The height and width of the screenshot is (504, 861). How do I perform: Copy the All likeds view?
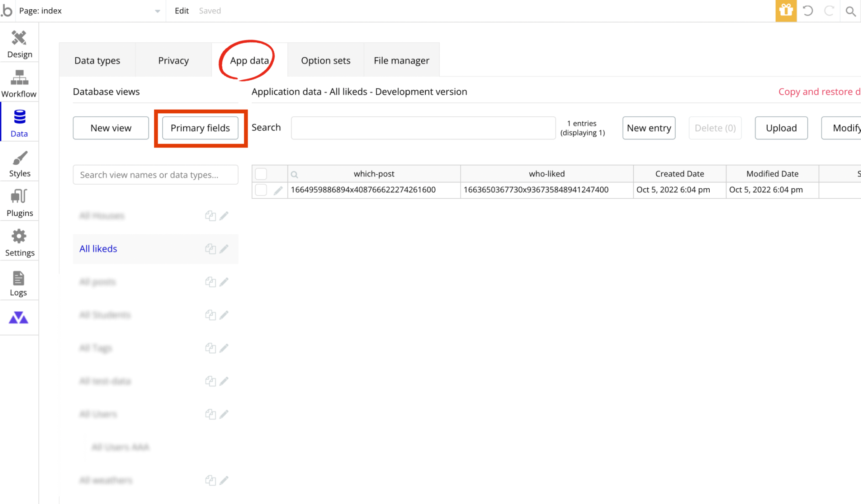coord(210,249)
